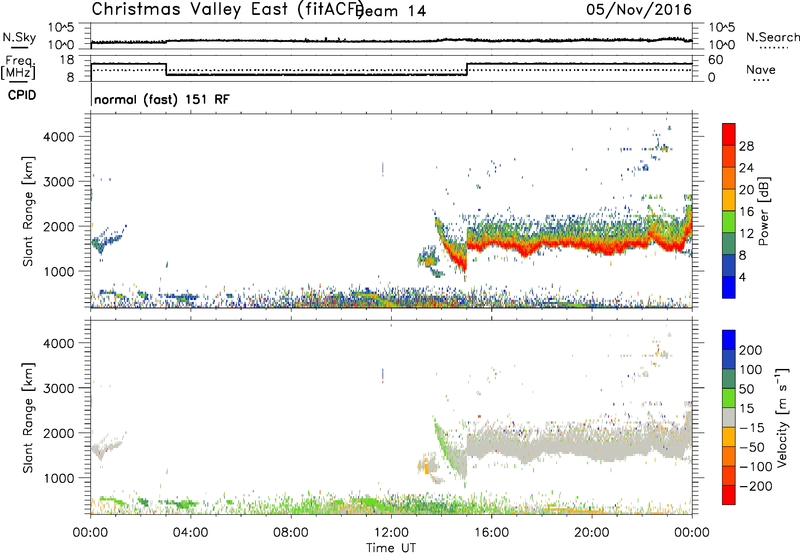Click the CPID label

(22, 95)
